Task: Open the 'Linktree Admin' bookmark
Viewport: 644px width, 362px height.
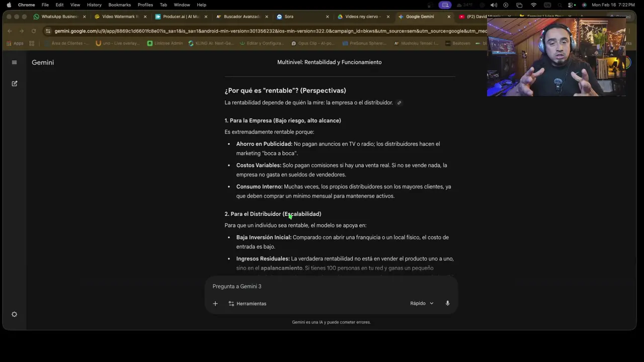Action: [165, 43]
